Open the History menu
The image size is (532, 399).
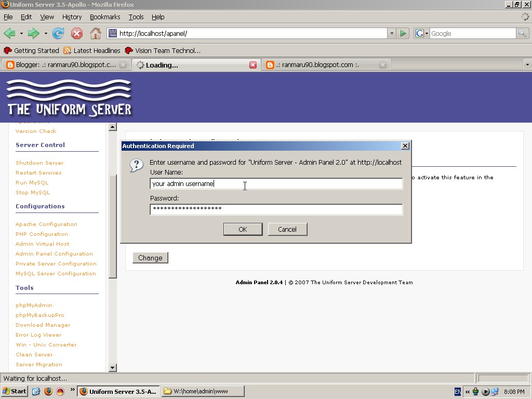pos(72,17)
